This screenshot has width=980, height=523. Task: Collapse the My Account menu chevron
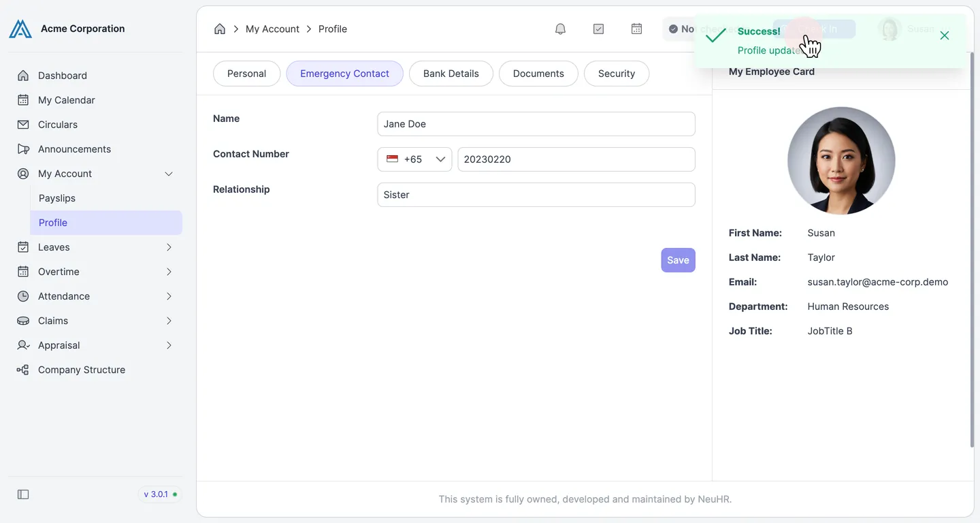click(169, 174)
